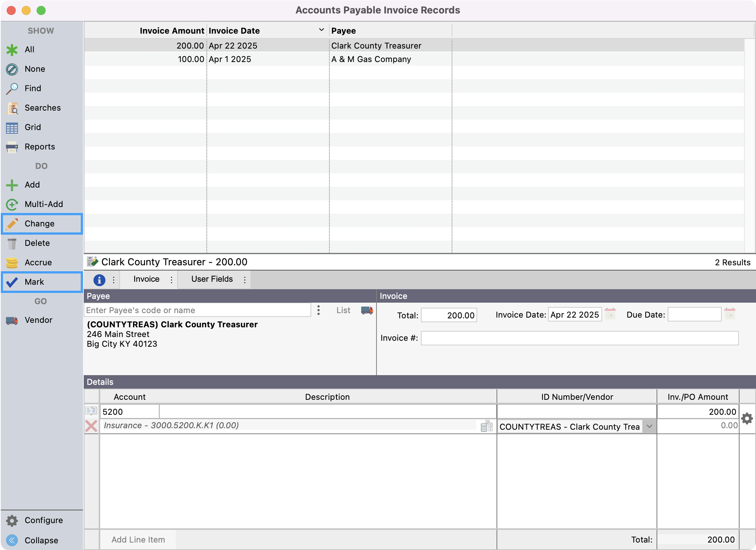The width and height of the screenshot is (756, 550).
Task: Click Add Line Item button
Action: point(138,540)
